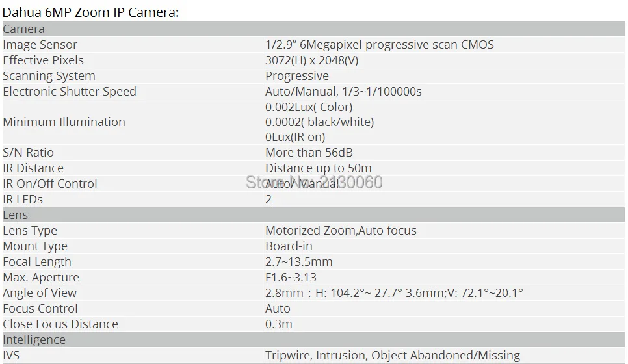Select the 2.7~13.5mm focal length value

click(299, 261)
